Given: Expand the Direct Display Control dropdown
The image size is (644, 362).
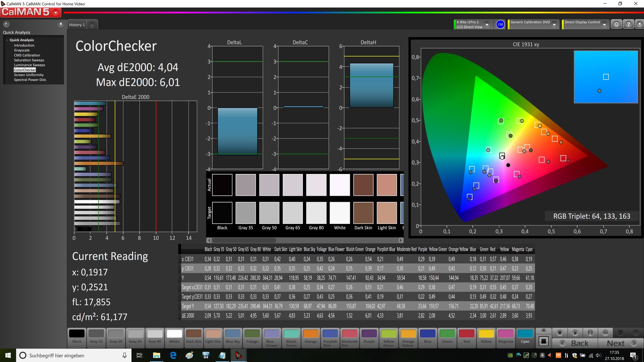Looking at the screenshot, I should point(604,24).
